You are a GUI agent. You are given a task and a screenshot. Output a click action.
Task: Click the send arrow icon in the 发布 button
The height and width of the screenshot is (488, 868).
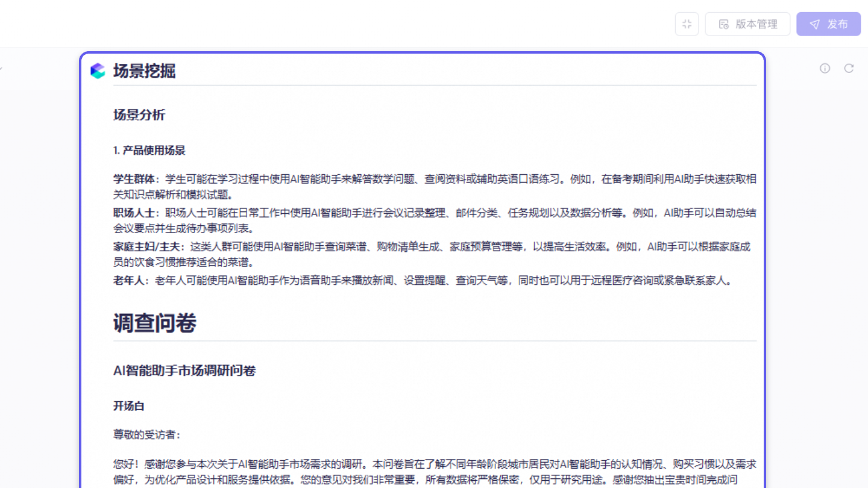click(x=815, y=24)
